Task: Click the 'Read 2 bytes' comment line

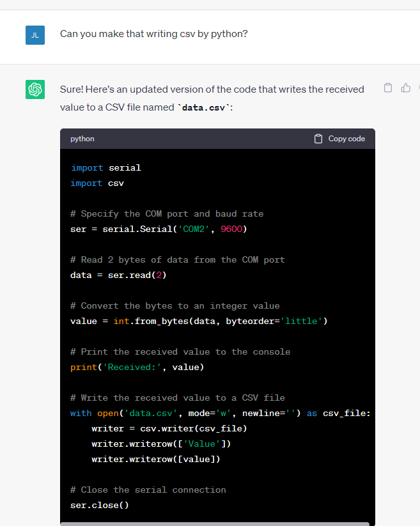Action: coord(178,259)
